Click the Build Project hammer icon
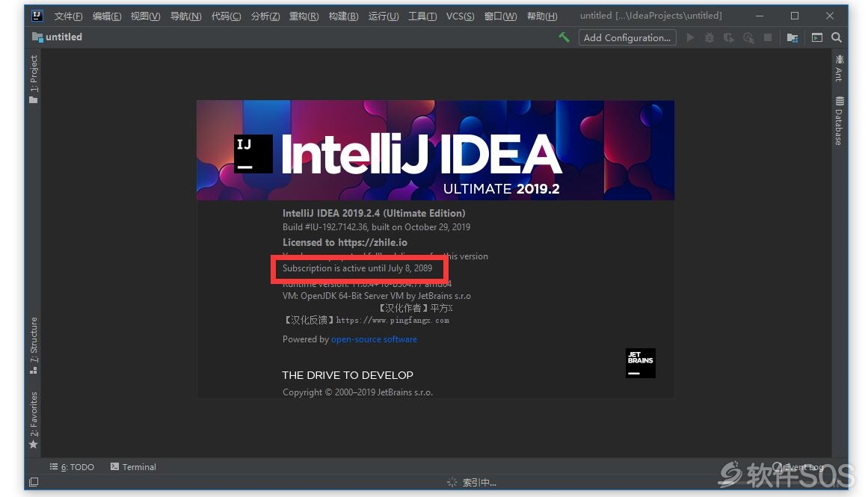This screenshot has width=868, height=497. (564, 37)
